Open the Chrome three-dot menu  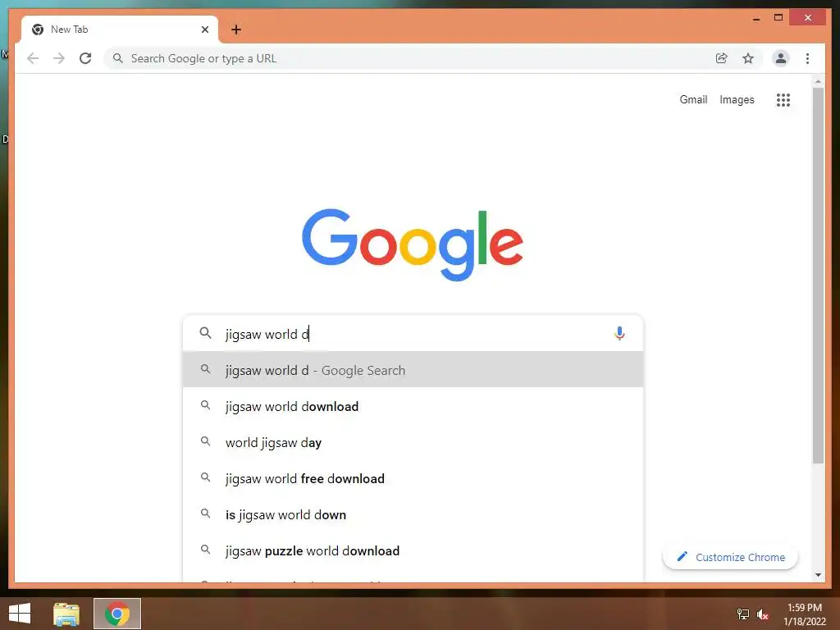click(x=807, y=58)
